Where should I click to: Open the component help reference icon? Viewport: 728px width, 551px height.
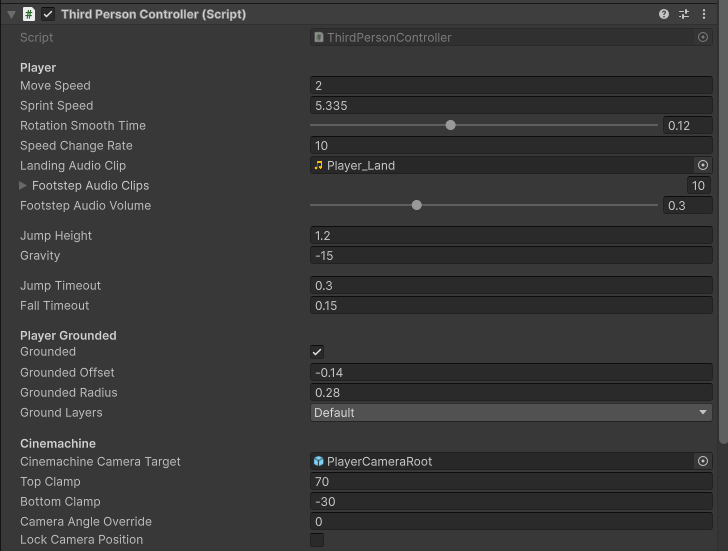pyautogui.click(x=664, y=14)
